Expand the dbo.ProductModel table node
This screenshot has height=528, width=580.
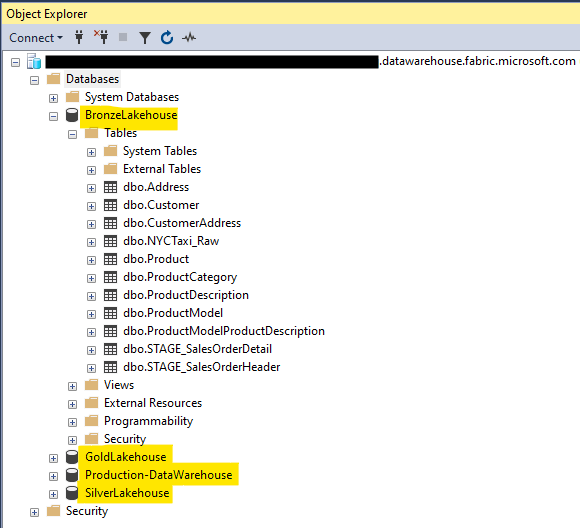click(x=91, y=315)
